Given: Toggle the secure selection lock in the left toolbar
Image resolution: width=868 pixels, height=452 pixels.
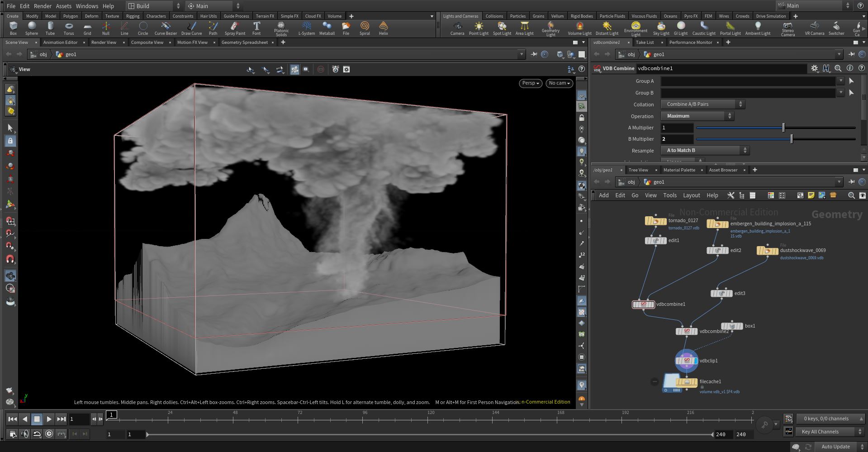Looking at the screenshot, I should 10,141.
